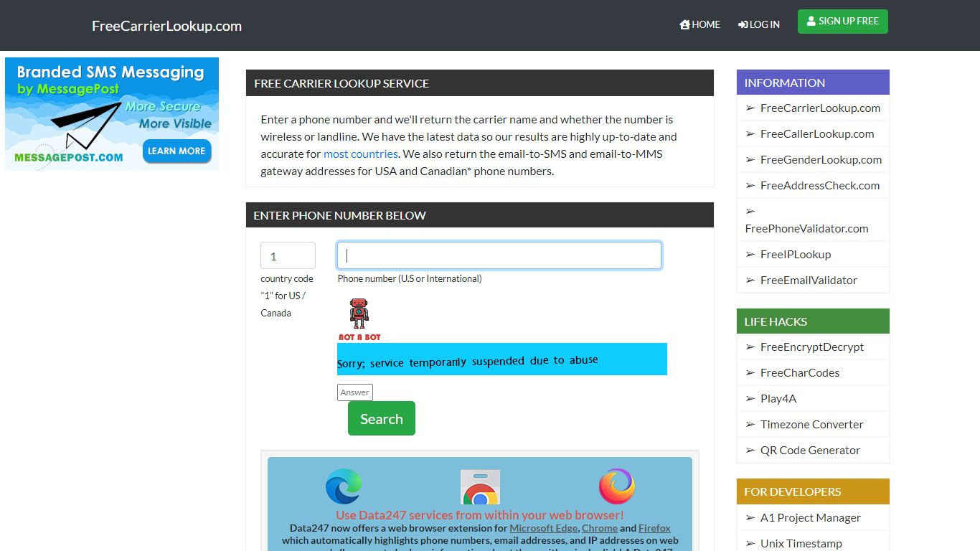Click the Not A Bot robot image
The image size is (980, 551).
[359, 319]
